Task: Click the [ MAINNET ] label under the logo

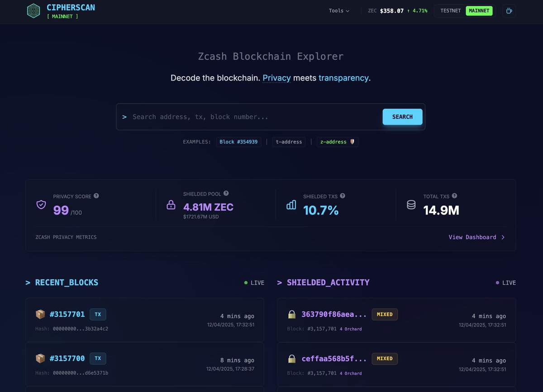Action: 62,17
